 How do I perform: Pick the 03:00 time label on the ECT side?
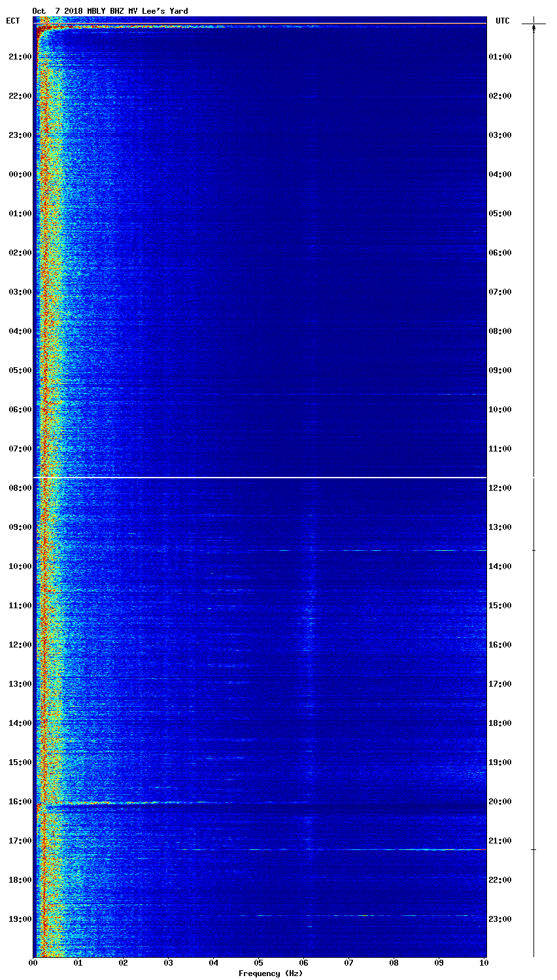click(20, 292)
